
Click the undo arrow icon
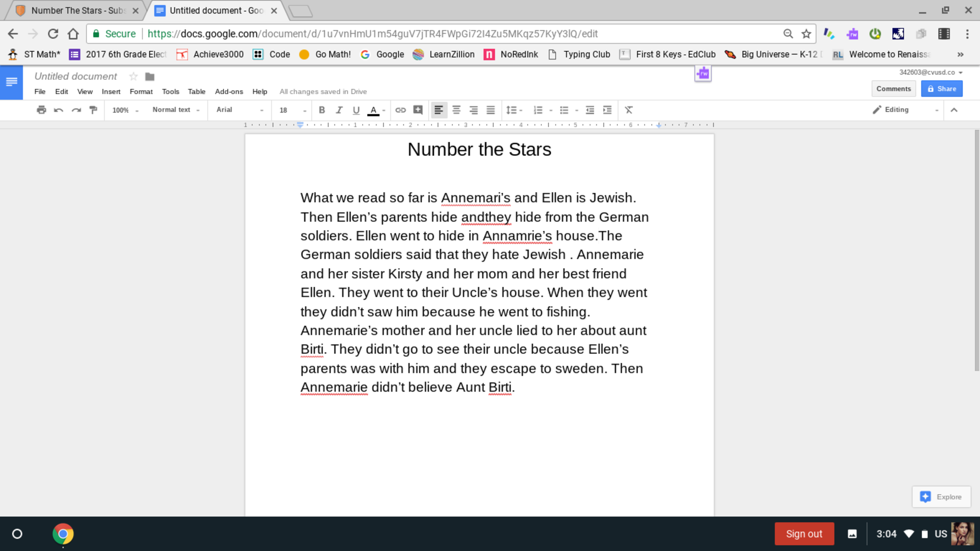[58, 110]
